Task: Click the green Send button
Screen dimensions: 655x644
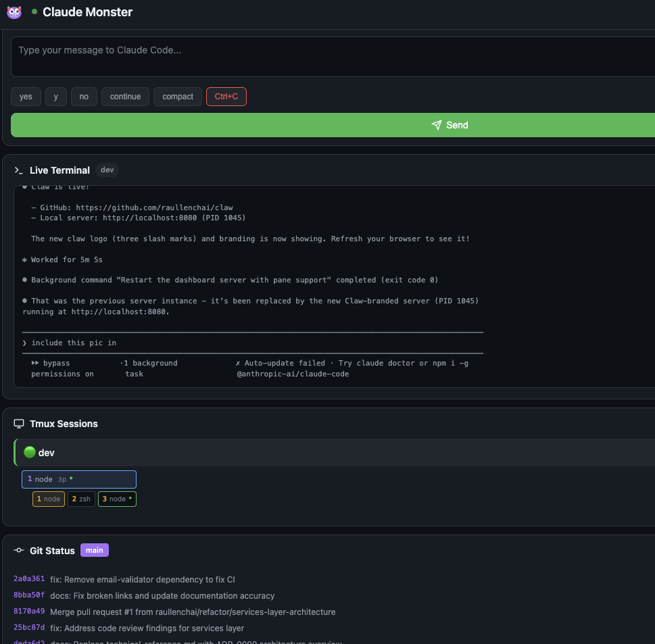Action: [333, 125]
